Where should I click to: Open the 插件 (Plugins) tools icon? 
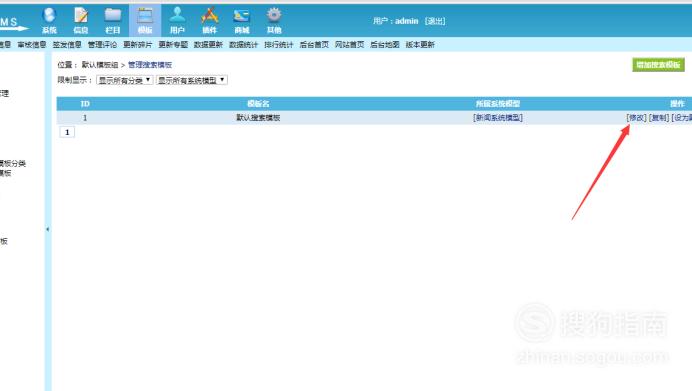pyautogui.click(x=210, y=20)
